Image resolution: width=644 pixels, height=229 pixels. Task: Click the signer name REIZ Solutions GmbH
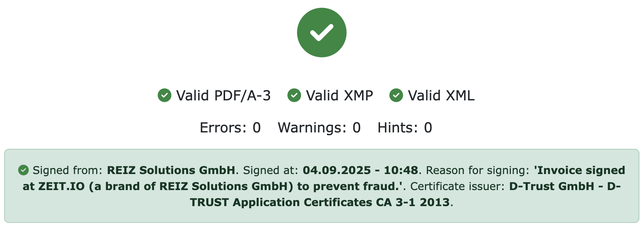(x=171, y=170)
